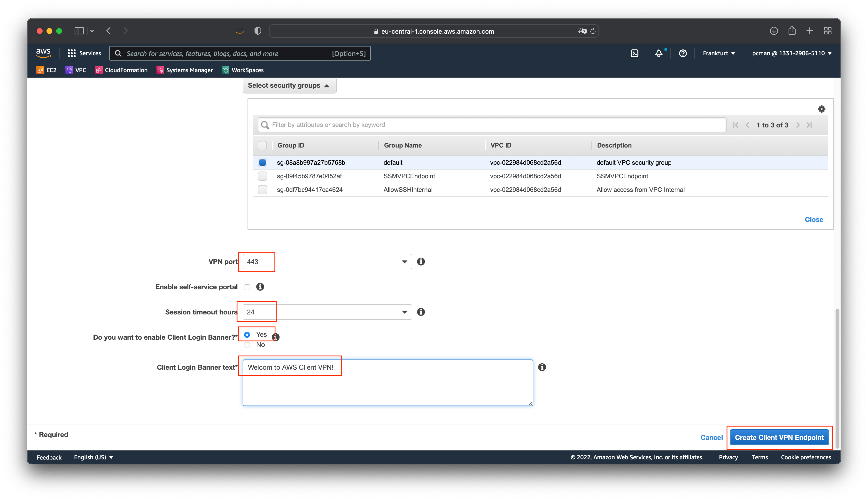Open the Services grid menu
868x500 pixels.
click(x=84, y=53)
